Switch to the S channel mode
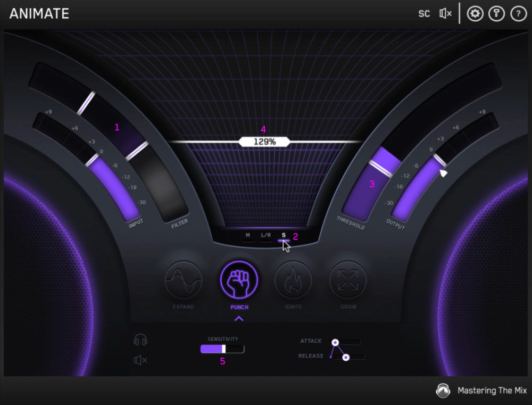This screenshot has height=405, width=532. click(284, 237)
